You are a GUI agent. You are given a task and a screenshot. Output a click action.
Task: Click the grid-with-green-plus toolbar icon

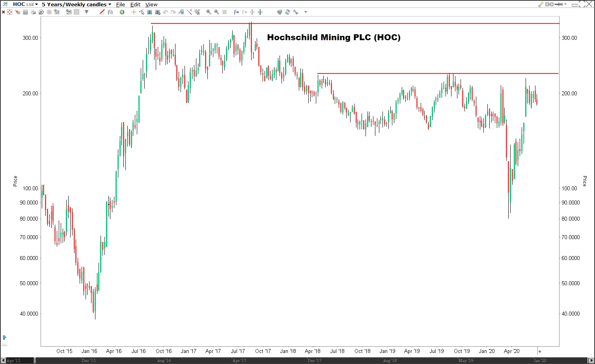57,12
